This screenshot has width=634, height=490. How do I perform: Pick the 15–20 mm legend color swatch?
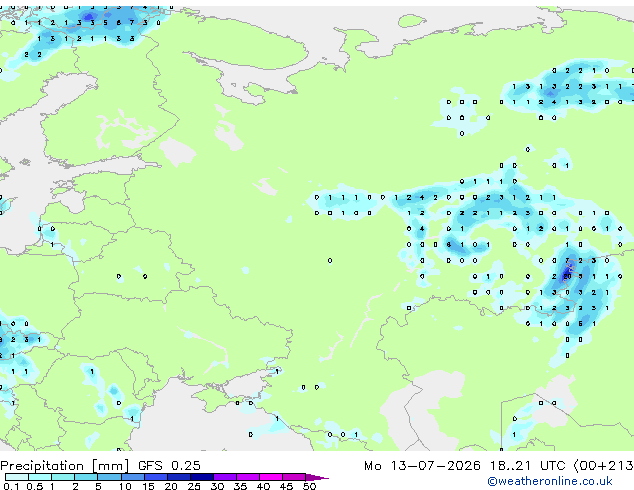pyautogui.click(x=155, y=477)
